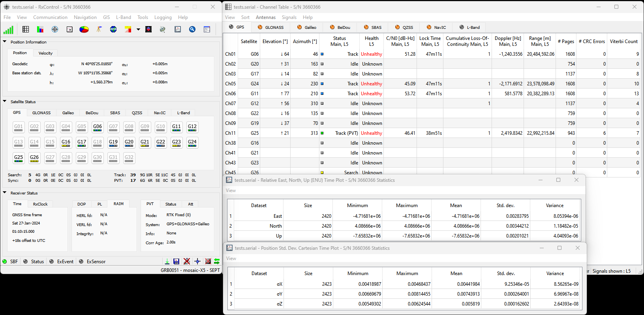Screen dimensions: 644x315
Task: Click the green signal strength bars icon
Action: [x=8, y=30]
